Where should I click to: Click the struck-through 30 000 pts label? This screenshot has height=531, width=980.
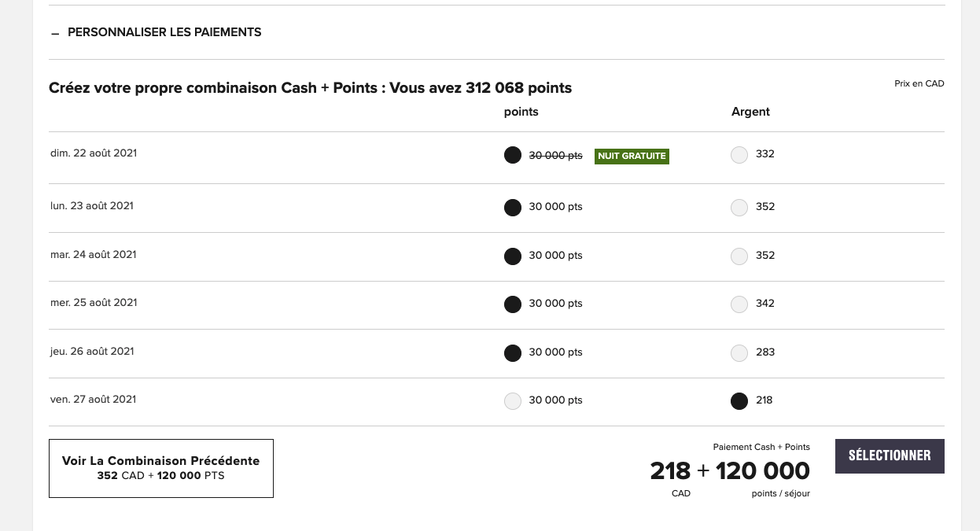(555, 156)
